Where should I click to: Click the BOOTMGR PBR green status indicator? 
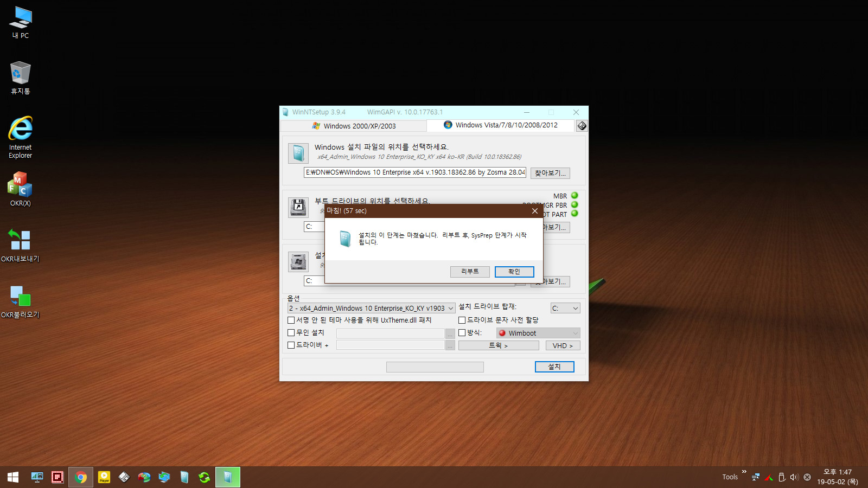click(x=575, y=205)
